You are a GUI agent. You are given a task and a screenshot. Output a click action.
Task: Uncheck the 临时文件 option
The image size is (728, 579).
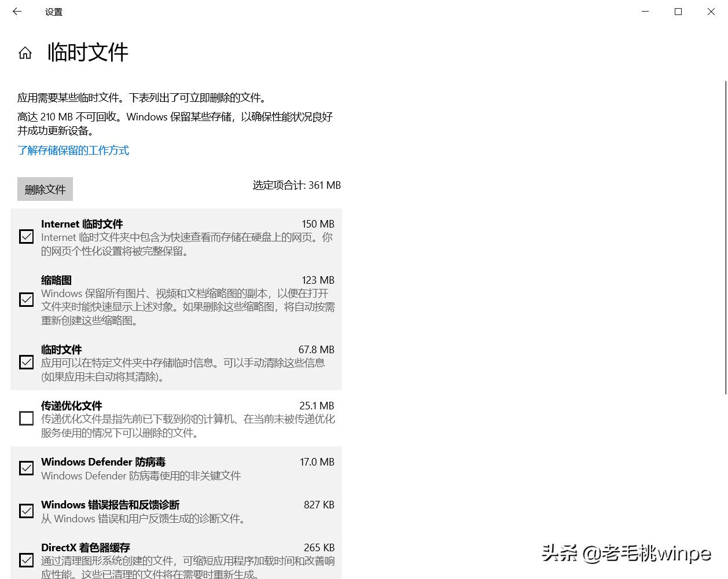26,362
